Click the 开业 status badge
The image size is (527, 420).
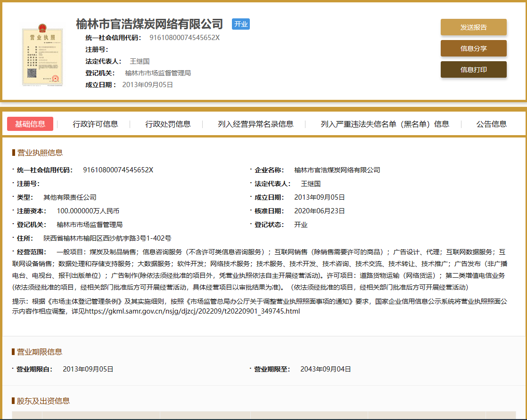click(240, 24)
